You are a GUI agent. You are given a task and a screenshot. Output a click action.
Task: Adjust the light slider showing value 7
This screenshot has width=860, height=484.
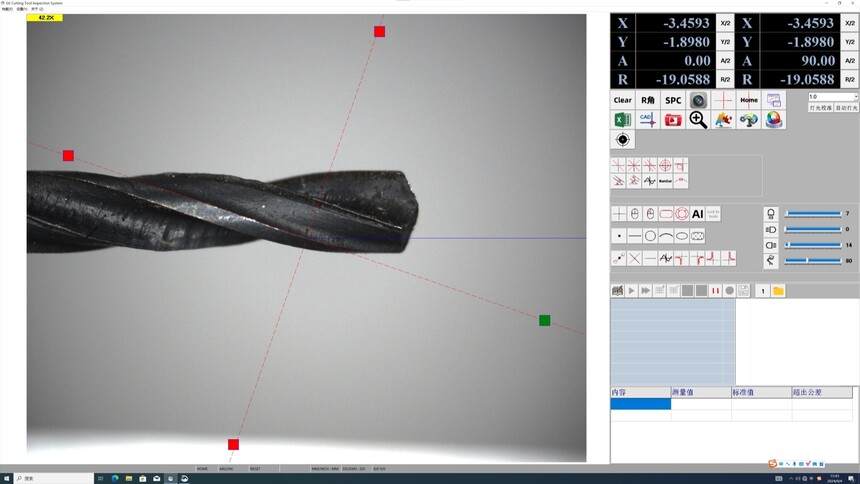[x=813, y=213]
